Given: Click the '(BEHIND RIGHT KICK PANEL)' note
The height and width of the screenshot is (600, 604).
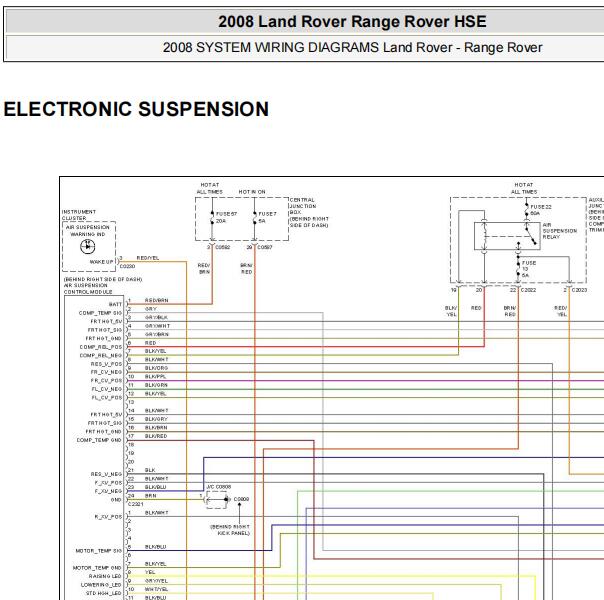Looking at the screenshot, I should (x=230, y=530).
